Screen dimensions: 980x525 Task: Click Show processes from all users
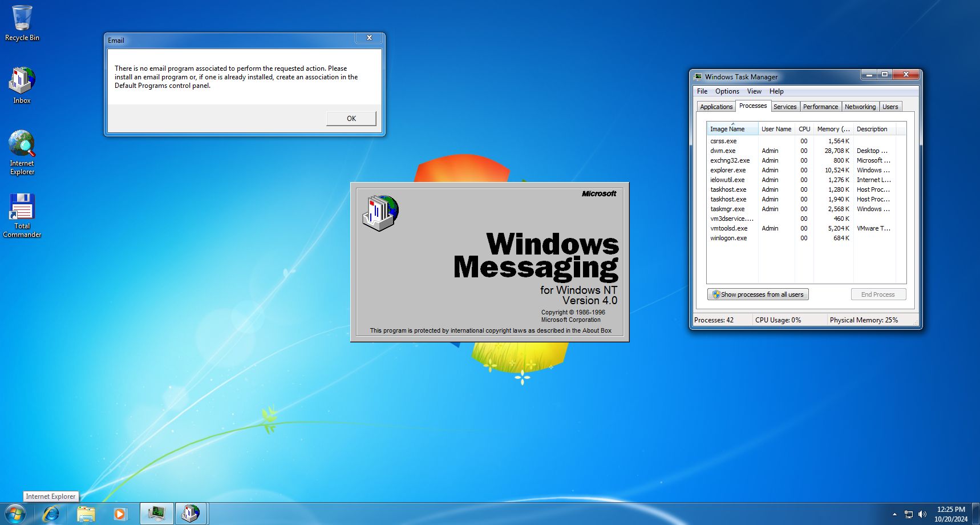pos(758,294)
